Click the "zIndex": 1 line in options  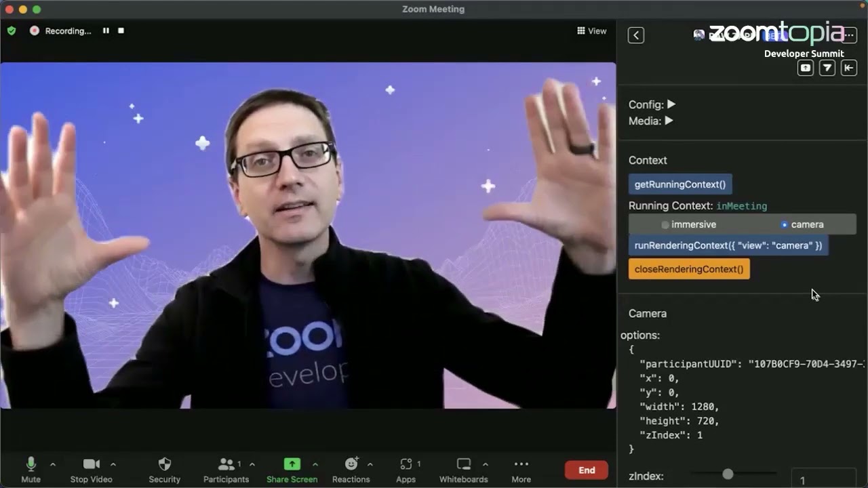pyautogui.click(x=671, y=435)
